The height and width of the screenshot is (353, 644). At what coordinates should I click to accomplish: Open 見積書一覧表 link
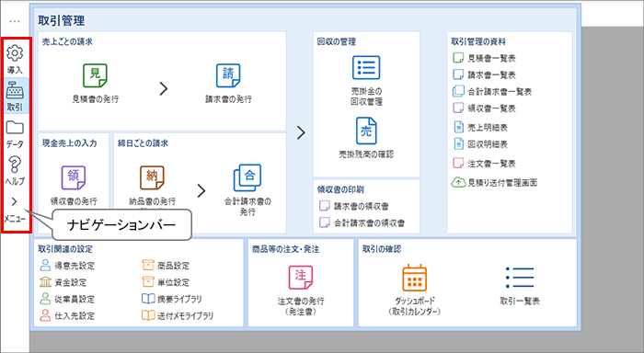[x=484, y=58]
